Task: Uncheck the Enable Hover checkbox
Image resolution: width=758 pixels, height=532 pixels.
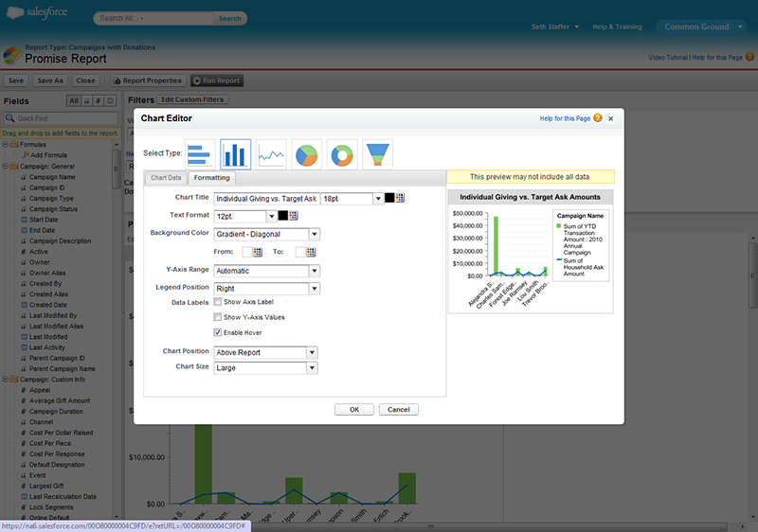Action: pos(218,332)
